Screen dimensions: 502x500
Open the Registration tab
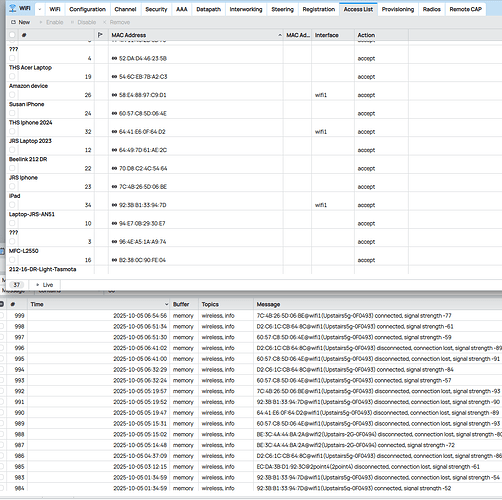click(319, 9)
